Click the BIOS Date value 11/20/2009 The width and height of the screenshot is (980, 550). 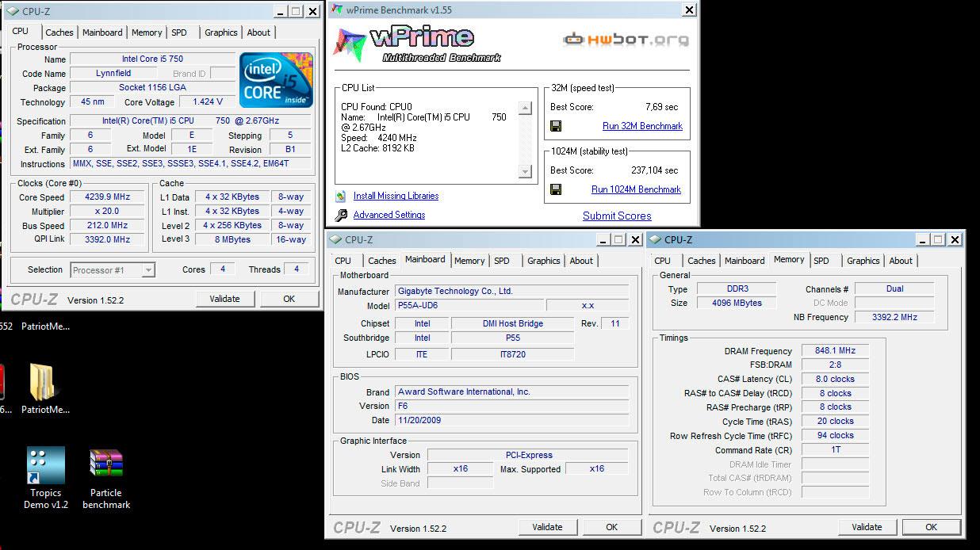coord(511,420)
